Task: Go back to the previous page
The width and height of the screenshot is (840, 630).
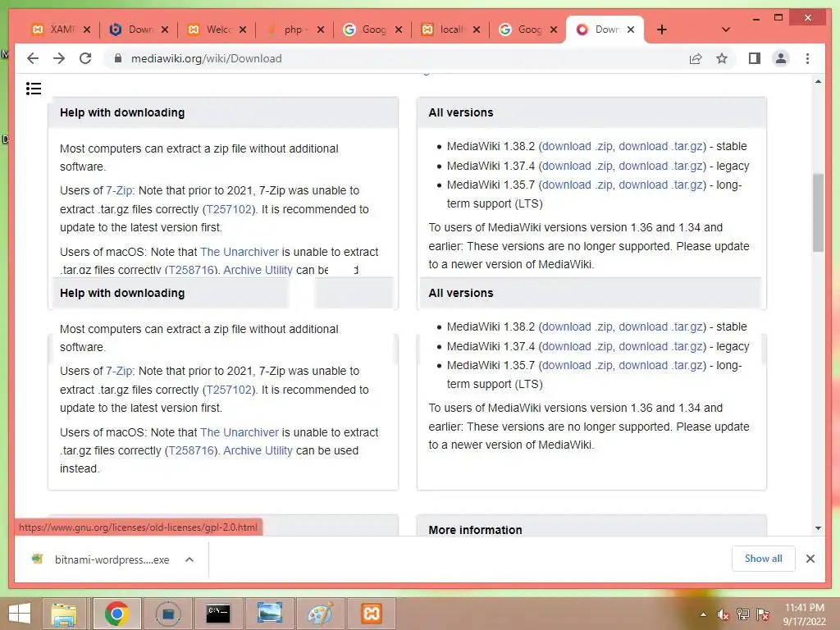Action: [33, 58]
